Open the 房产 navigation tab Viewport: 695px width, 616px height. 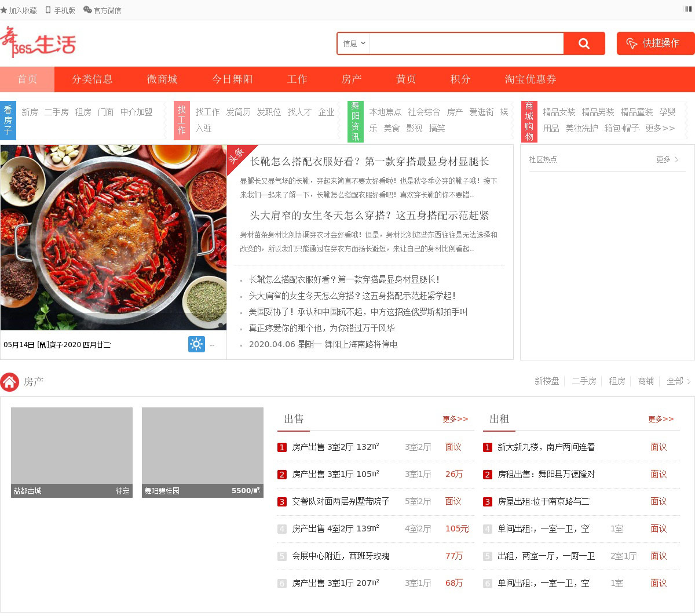click(352, 79)
